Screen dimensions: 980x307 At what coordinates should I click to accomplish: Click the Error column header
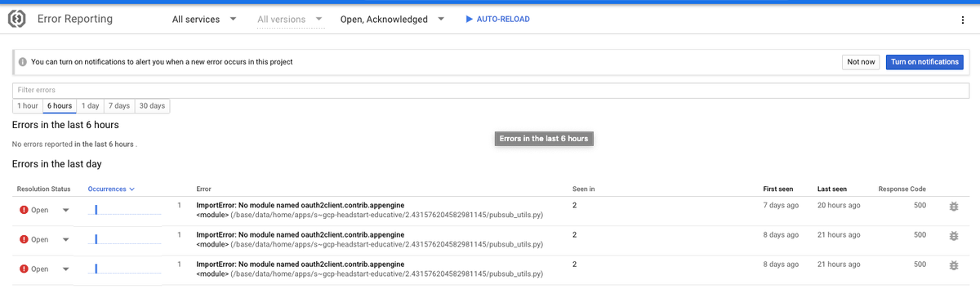tap(204, 189)
